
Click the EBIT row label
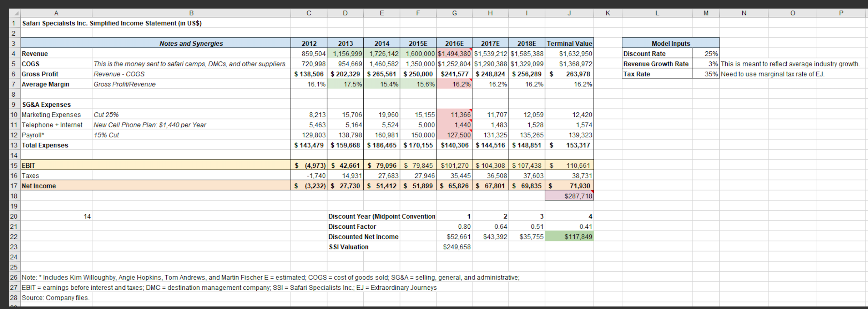56,165
